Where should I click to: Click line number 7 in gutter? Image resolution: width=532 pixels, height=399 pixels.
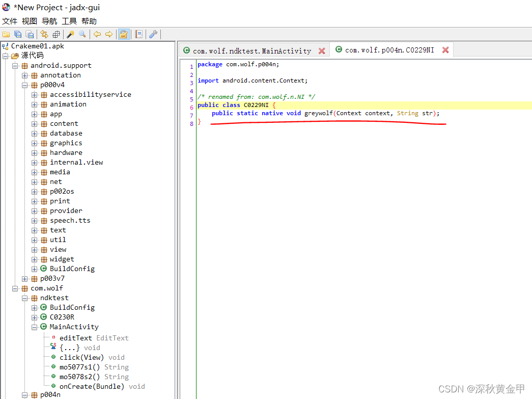click(x=191, y=116)
